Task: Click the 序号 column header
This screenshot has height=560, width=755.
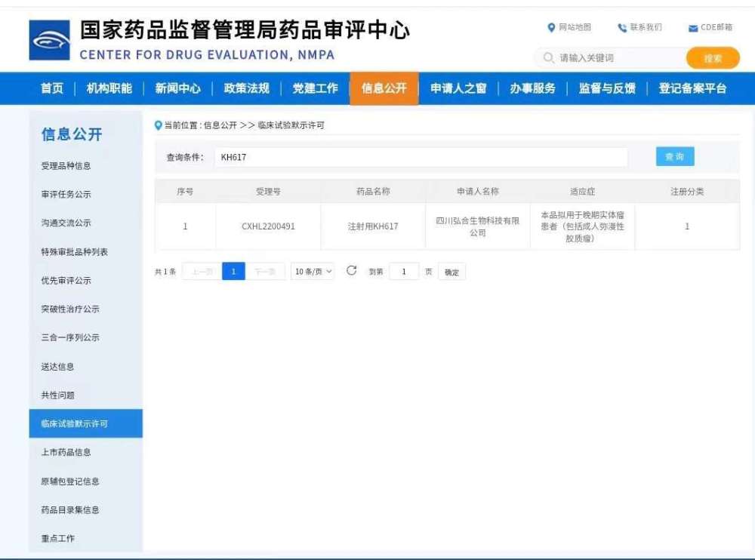Action: click(185, 192)
